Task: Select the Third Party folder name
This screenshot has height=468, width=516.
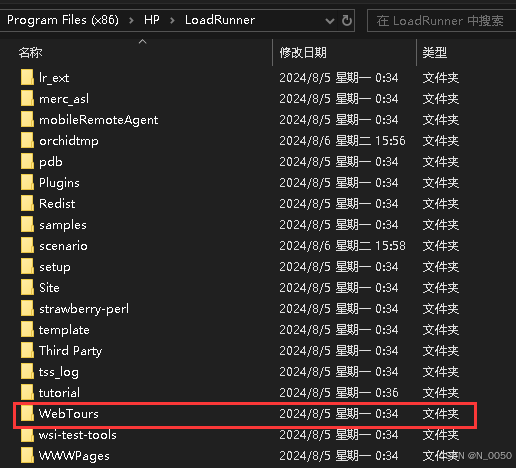Action: [x=71, y=351]
